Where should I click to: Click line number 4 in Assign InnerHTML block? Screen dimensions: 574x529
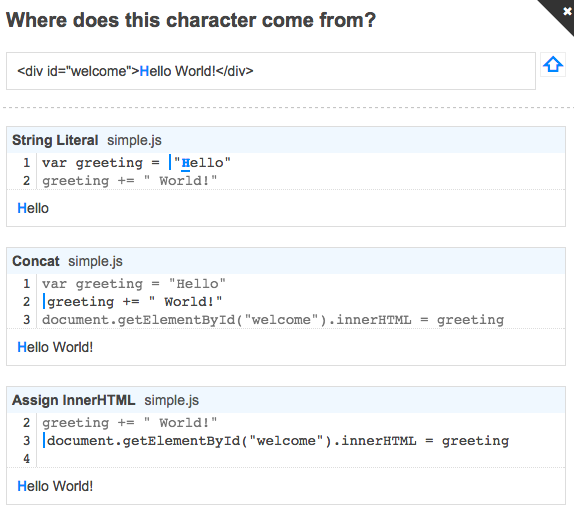(x=26, y=458)
